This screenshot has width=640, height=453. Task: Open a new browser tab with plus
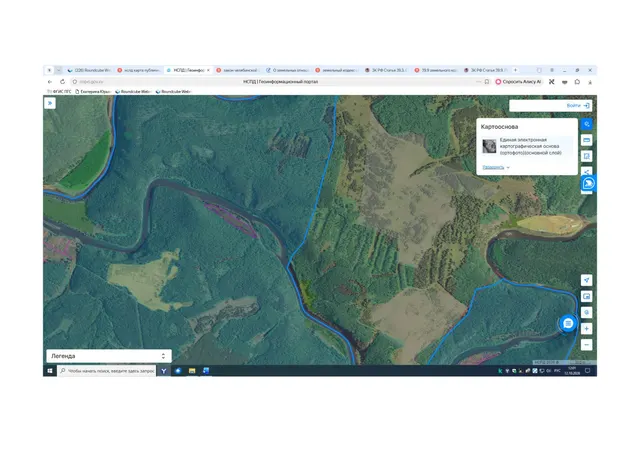point(516,70)
